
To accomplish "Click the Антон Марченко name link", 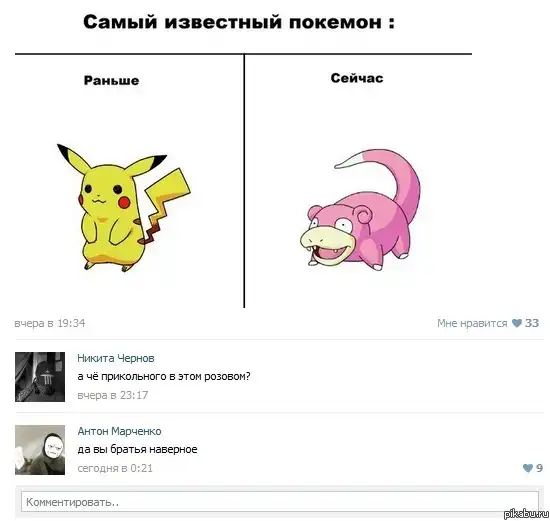I will point(119,431).
